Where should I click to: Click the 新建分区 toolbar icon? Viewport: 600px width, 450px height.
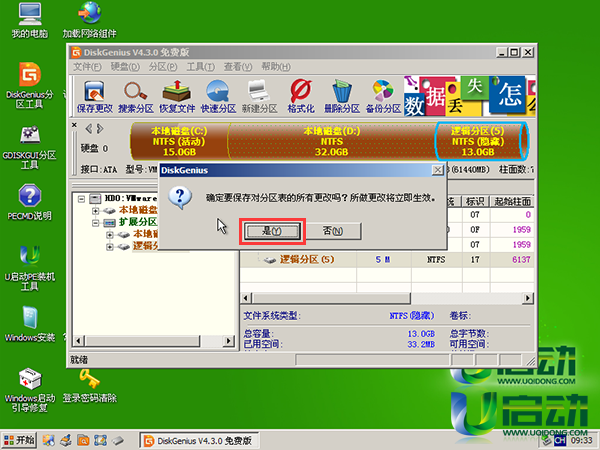click(x=259, y=96)
